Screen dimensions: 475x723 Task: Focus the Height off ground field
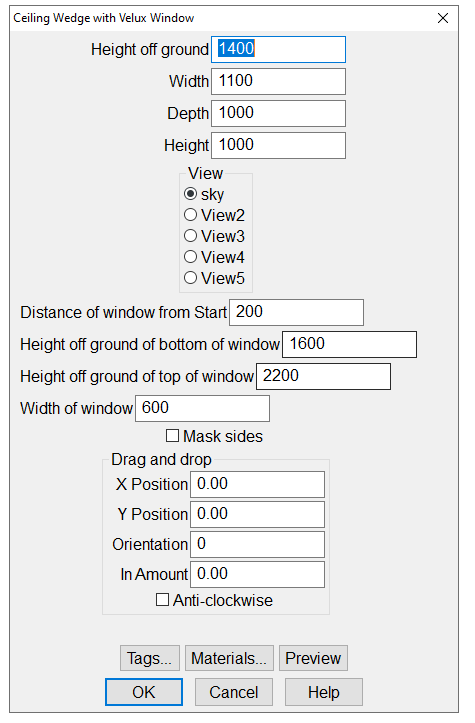[279, 49]
